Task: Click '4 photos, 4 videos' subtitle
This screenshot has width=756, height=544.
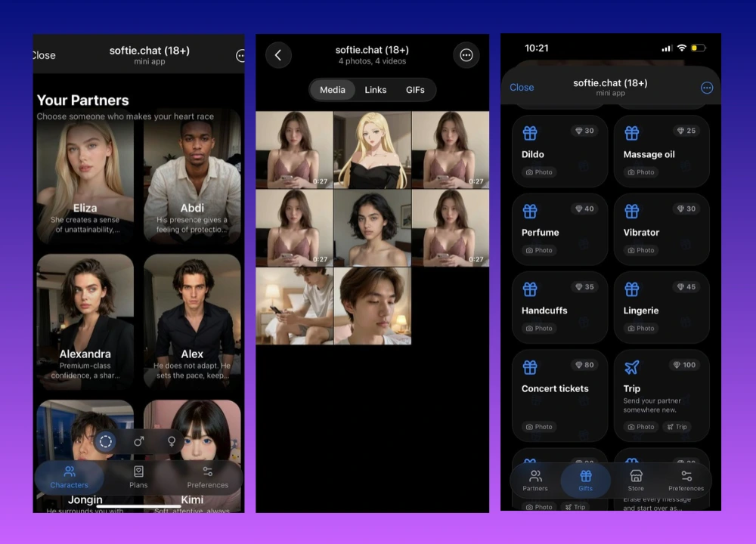Action: pos(372,61)
